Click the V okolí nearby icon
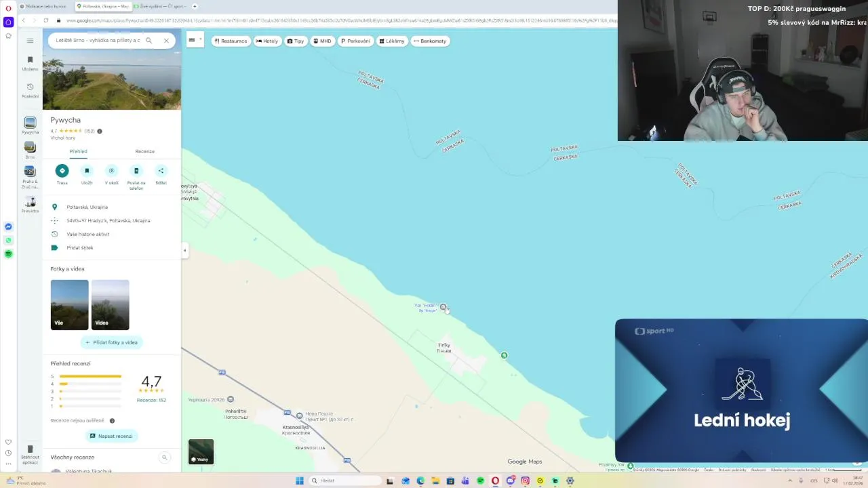 click(x=111, y=171)
